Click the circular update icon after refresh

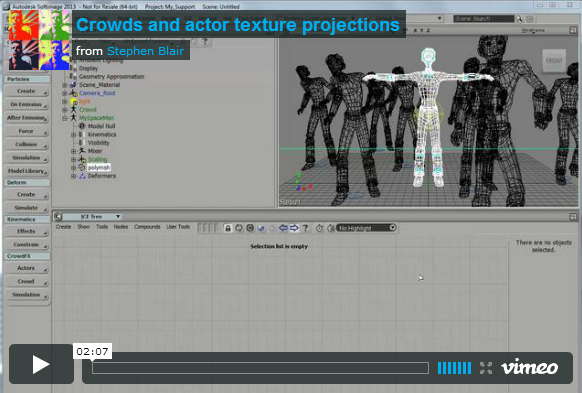tap(250, 228)
